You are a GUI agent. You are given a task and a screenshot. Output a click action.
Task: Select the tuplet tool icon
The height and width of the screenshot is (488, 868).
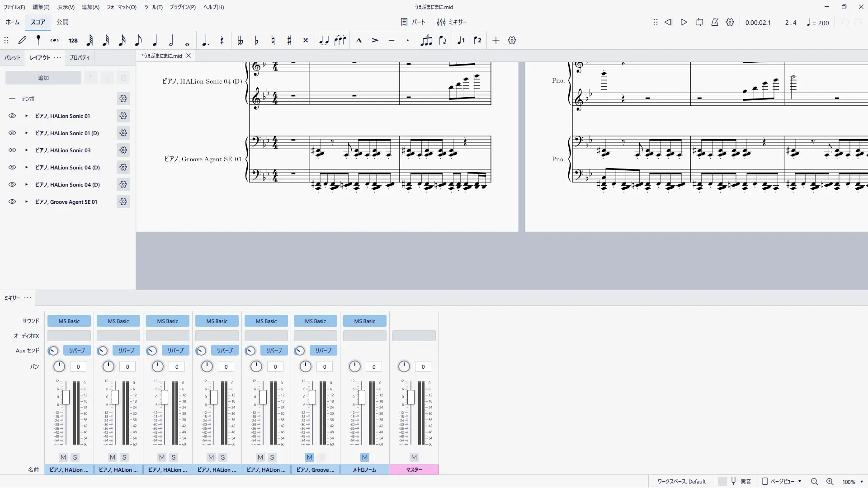pos(426,41)
